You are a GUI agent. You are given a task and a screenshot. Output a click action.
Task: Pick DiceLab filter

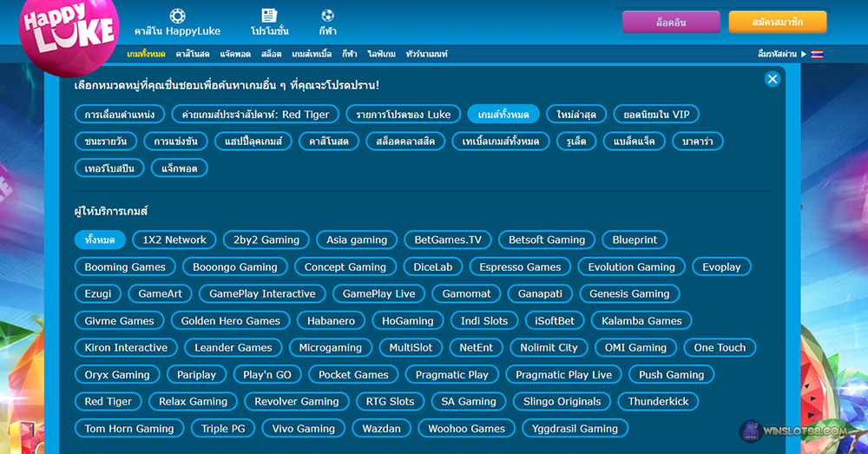pyautogui.click(x=433, y=266)
